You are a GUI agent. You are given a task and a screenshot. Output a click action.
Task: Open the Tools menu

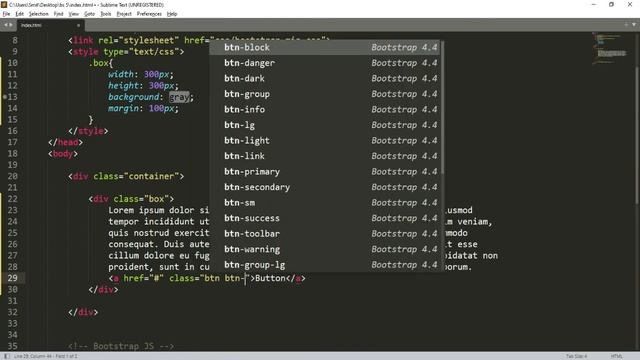coord(106,14)
